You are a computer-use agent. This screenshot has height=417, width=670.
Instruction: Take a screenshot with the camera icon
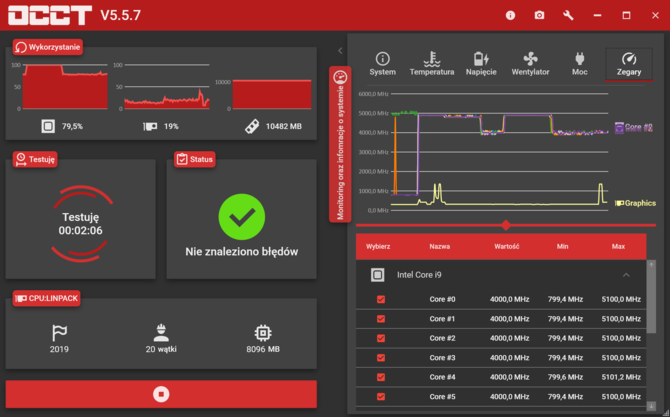tap(539, 15)
